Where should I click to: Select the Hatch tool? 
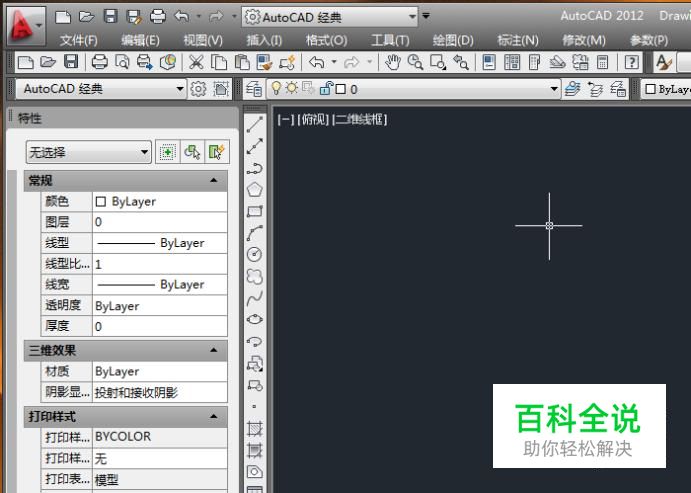point(255,429)
